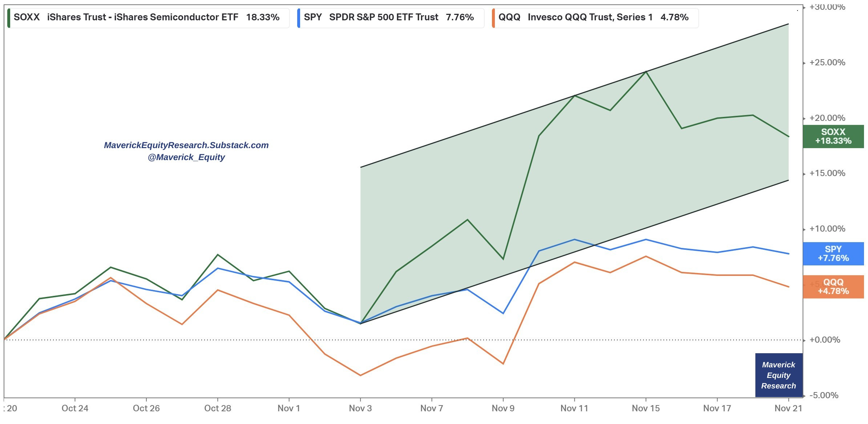Click the Oct 26 date label
Image resolution: width=868 pixels, height=424 pixels.
(146, 408)
